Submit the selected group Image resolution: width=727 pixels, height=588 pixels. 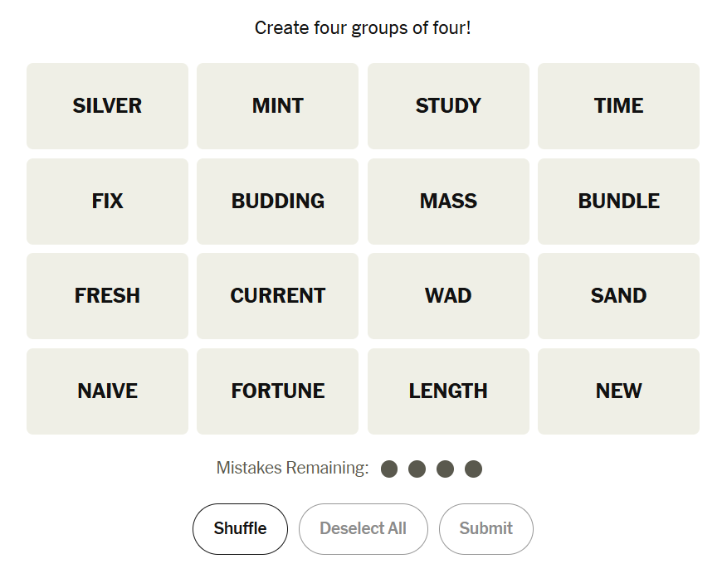tap(485, 529)
